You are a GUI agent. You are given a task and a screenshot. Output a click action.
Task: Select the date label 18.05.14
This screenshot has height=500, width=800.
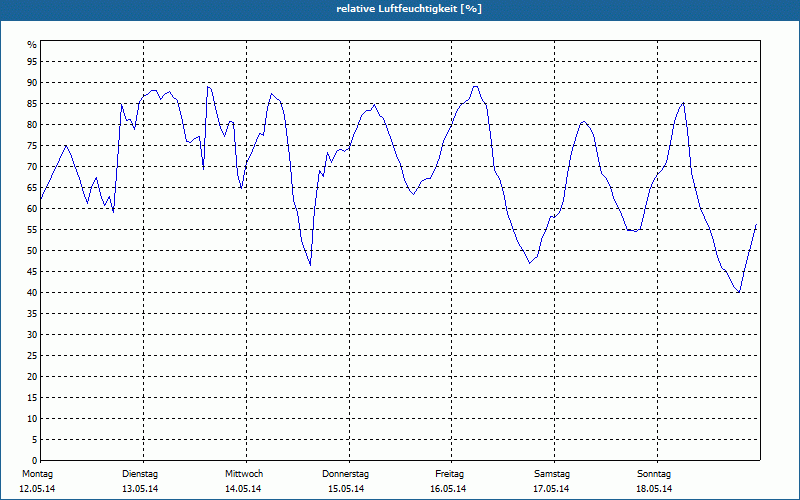[654, 489]
